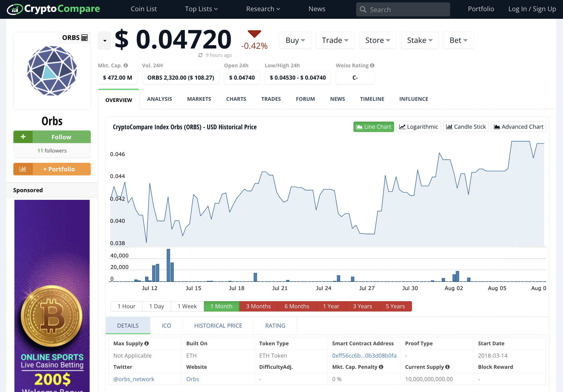This screenshot has width=563, height=392.
Task: Click the refresh icon beside 9 hours ago
Action: [200, 55]
